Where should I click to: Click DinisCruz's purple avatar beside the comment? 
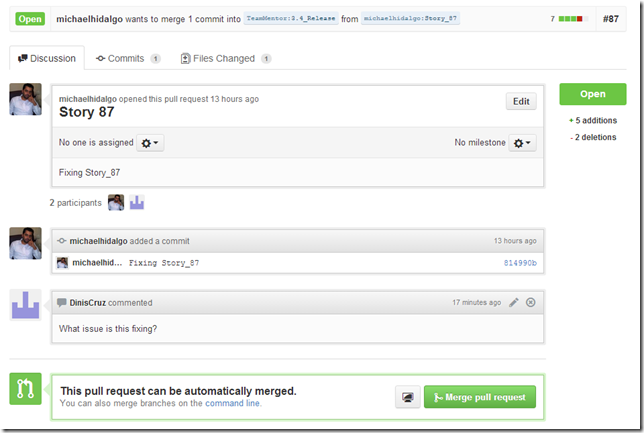coord(25,305)
